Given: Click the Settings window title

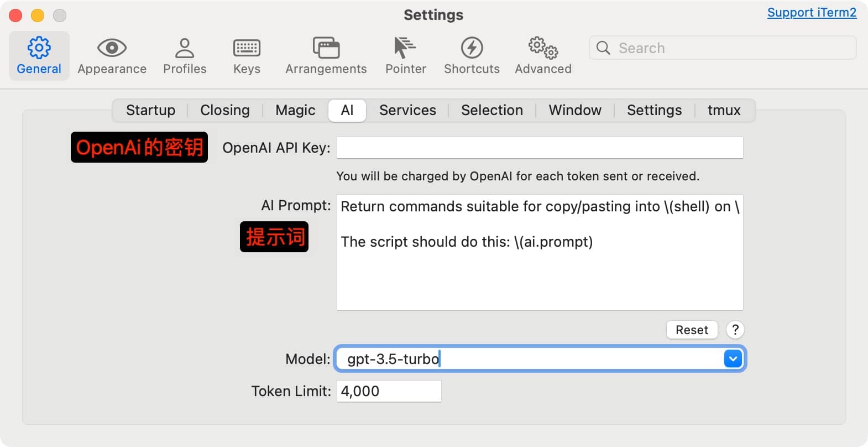Looking at the screenshot, I should [433, 15].
